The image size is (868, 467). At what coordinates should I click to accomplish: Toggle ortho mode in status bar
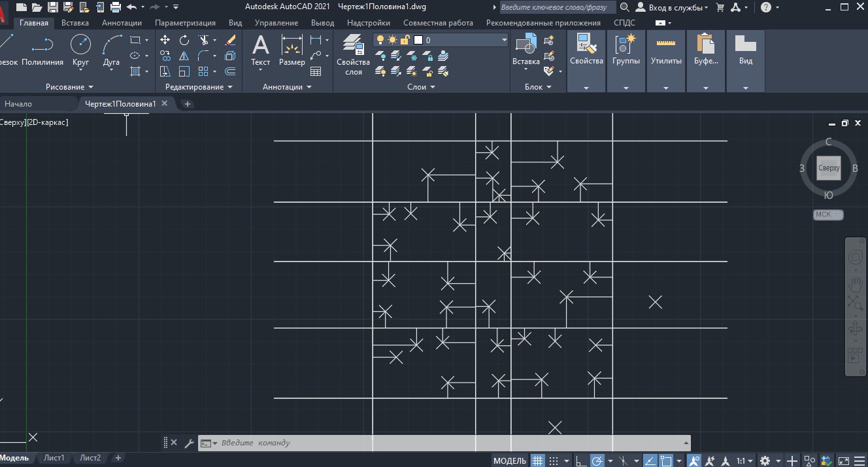580,460
